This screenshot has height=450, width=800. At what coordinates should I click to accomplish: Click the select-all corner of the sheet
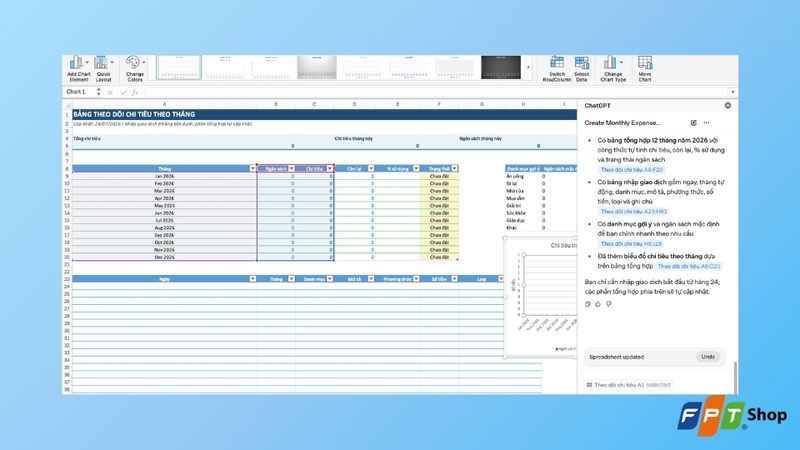tap(67, 105)
